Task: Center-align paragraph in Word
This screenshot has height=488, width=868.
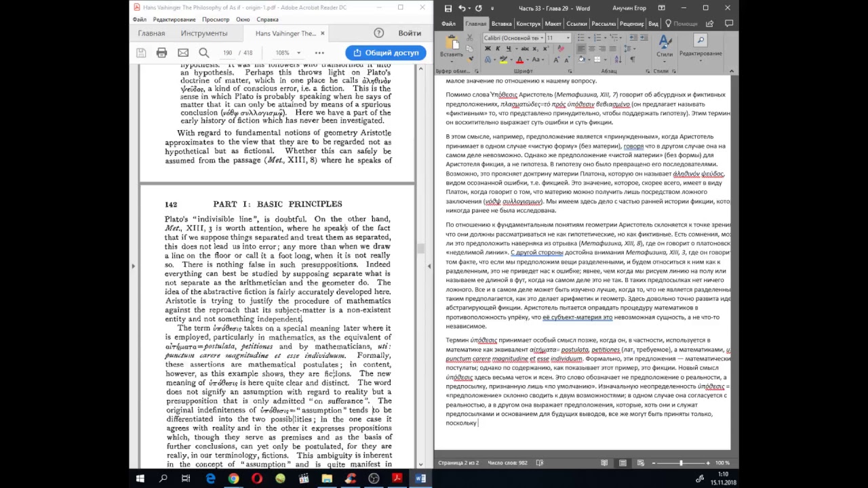Action: (592, 49)
